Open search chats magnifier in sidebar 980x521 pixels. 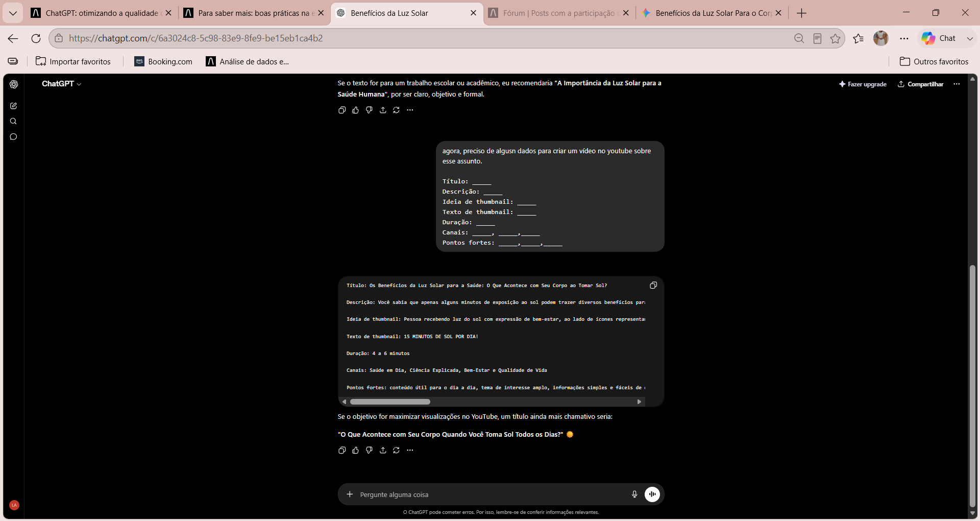point(14,121)
